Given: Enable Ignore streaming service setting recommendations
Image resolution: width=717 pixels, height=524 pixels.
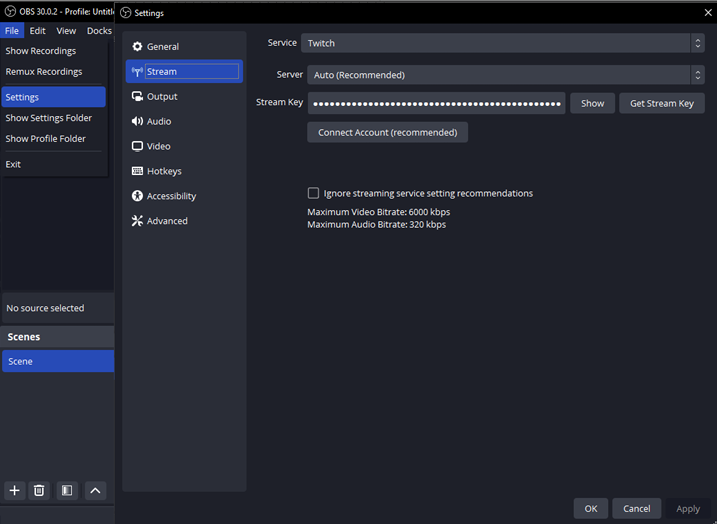Looking at the screenshot, I should coord(313,193).
